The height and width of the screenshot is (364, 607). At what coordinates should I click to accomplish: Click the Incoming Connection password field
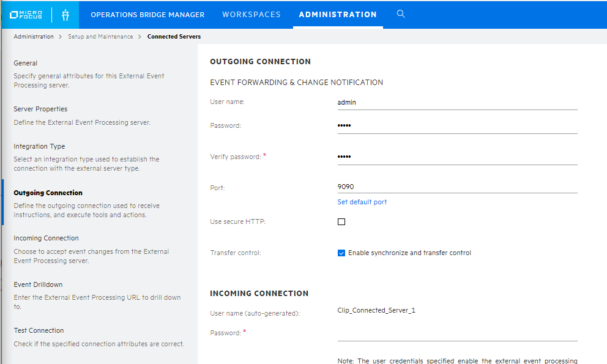point(457,333)
